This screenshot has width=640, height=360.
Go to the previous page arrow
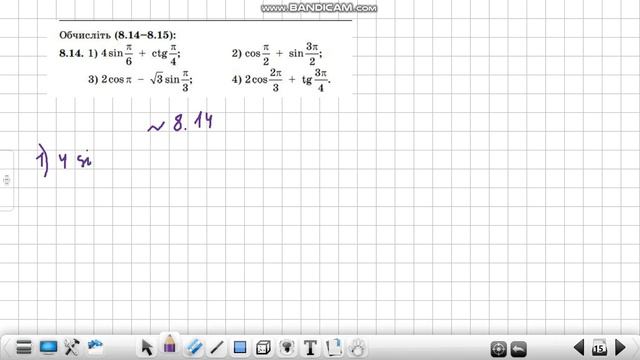(579, 348)
